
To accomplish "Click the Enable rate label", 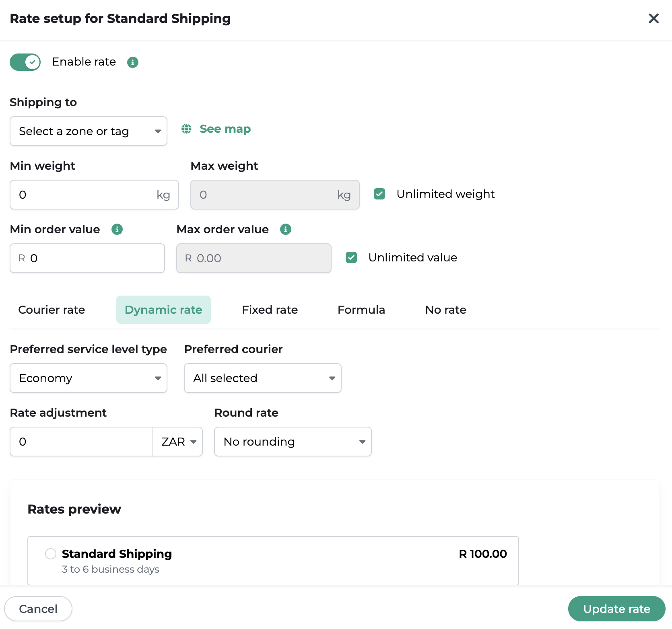I will click(x=84, y=62).
